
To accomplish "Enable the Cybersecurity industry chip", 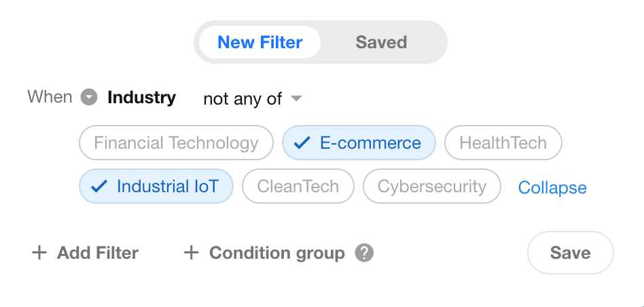I will 431,186.
